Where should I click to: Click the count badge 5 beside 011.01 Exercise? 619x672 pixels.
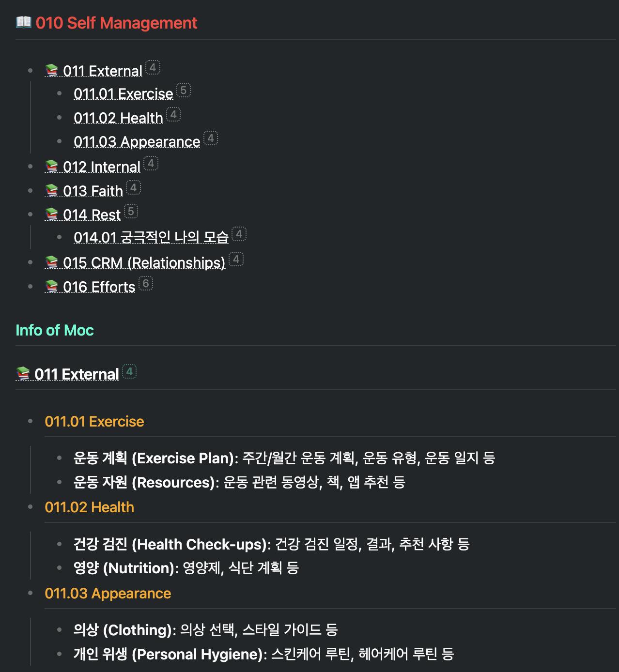click(184, 90)
